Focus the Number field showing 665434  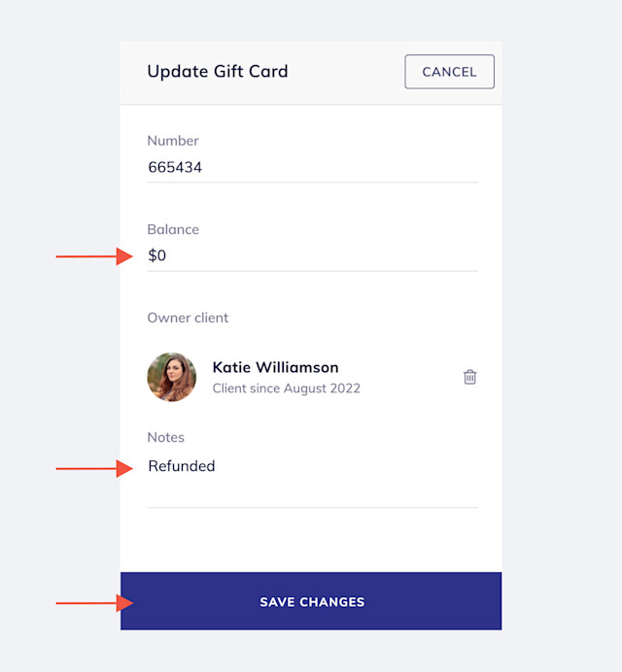click(x=312, y=167)
